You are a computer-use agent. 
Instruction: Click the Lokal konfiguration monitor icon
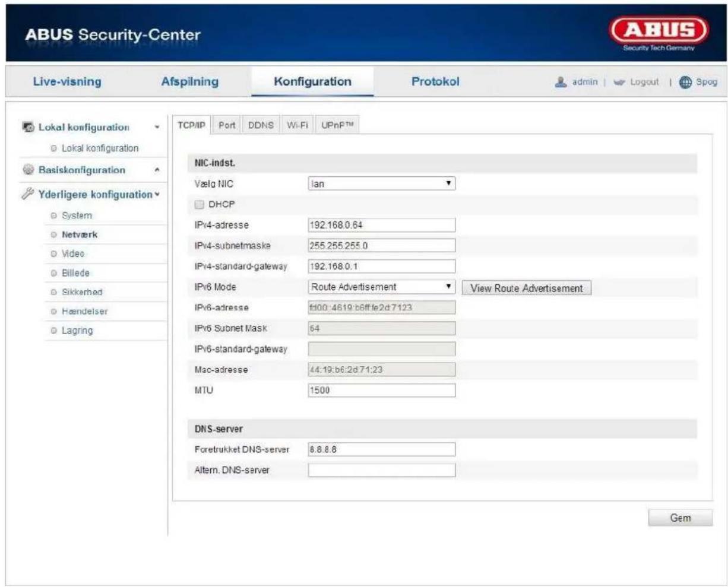coord(28,127)
